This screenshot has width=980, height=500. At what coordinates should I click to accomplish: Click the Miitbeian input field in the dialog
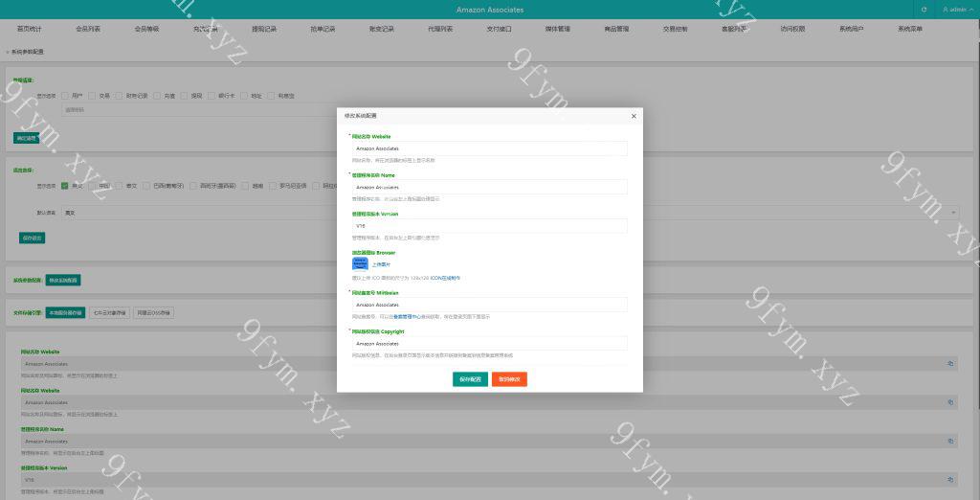tap(489, 305)
